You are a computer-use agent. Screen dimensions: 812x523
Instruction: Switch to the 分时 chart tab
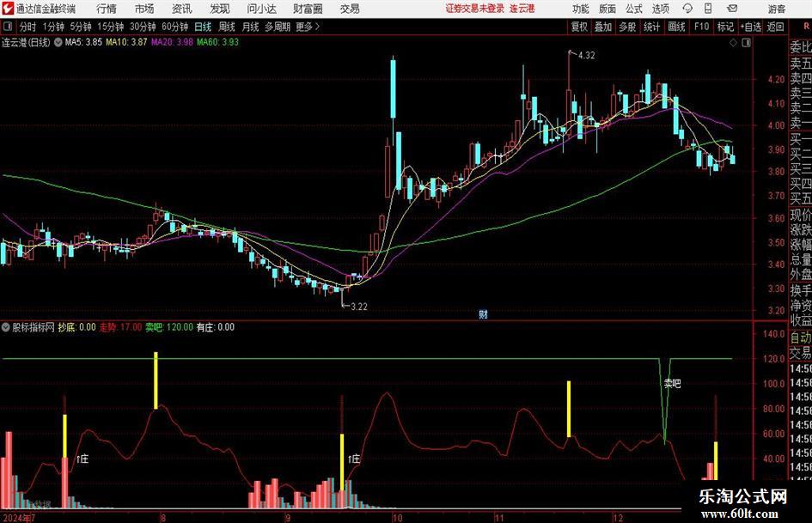click(27, 27)
